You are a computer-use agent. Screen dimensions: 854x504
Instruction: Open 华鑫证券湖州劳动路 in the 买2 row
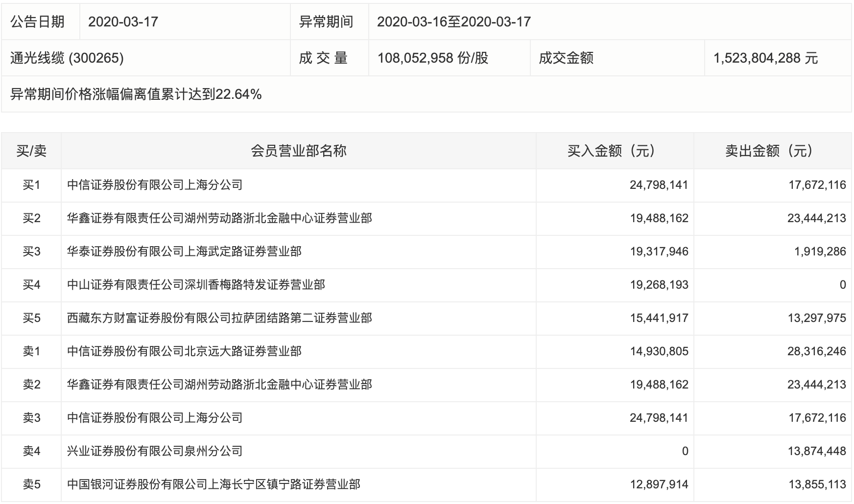tap(219, 218)
